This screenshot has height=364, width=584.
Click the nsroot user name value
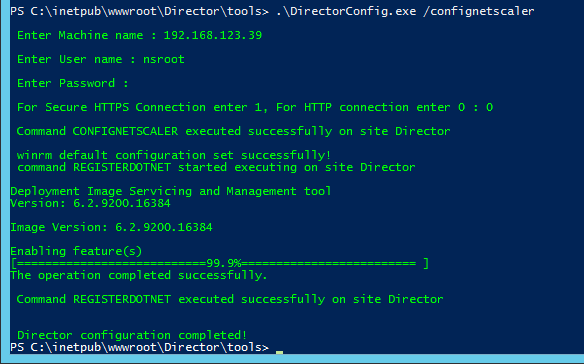(164, 59)
